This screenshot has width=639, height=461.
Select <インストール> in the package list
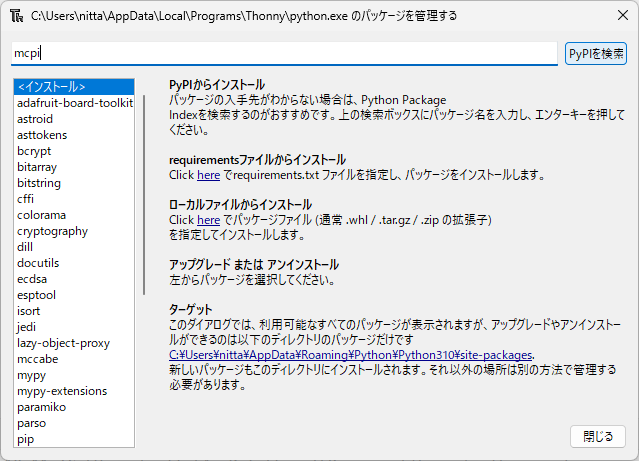[x=51, y=87]
